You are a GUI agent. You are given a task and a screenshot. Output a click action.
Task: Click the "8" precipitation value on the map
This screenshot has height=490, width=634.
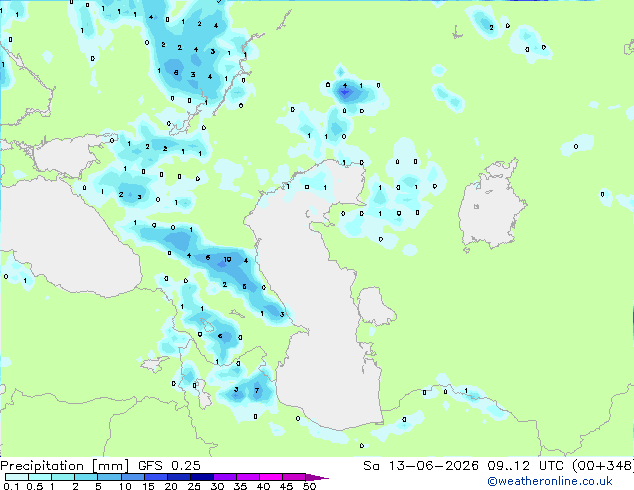tap(176, 73)
